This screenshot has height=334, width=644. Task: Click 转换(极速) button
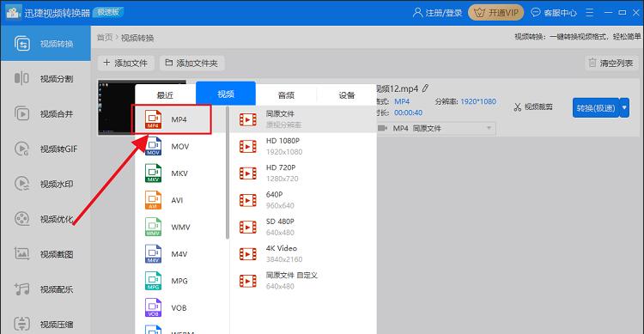(x=596, y=108)
